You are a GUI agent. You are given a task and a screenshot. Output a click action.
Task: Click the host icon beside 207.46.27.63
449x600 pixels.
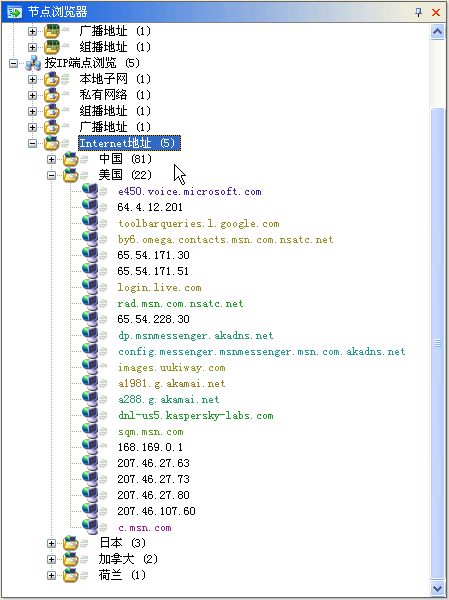pyautogui.click(x=90, y=463)
